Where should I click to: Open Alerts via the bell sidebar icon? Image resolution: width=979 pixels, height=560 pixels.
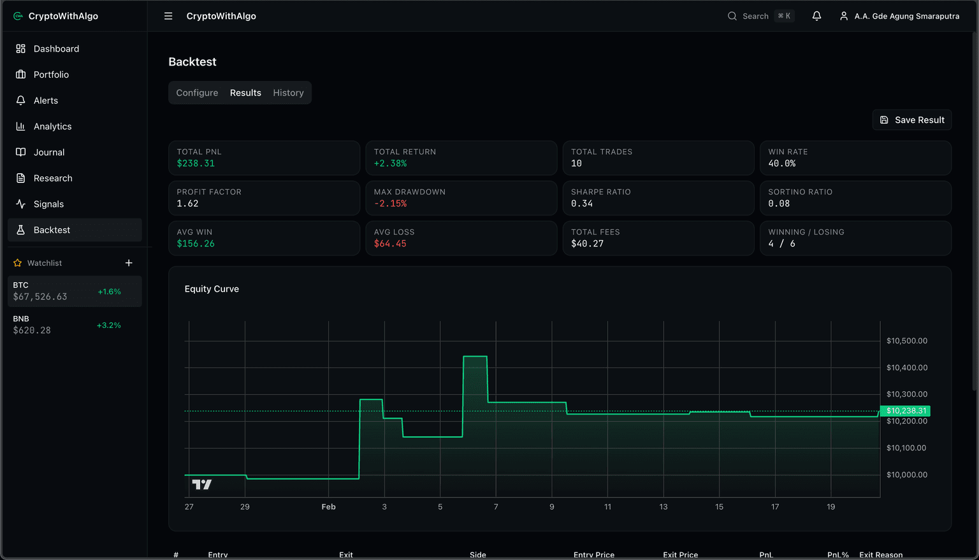point(20,100)
